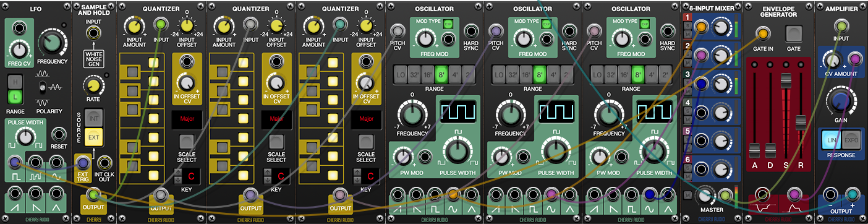Select LO range on third Oscillator
This screenshot has height=224, width=868.
(x=597, y=74)
